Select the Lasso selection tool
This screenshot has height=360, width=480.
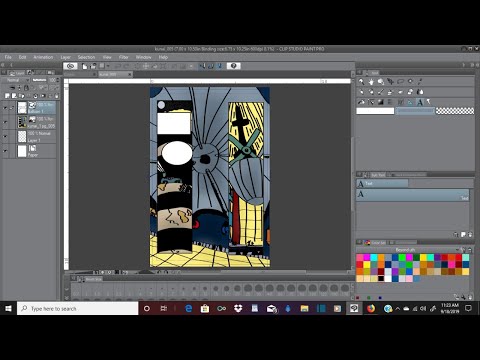(400, 82)
